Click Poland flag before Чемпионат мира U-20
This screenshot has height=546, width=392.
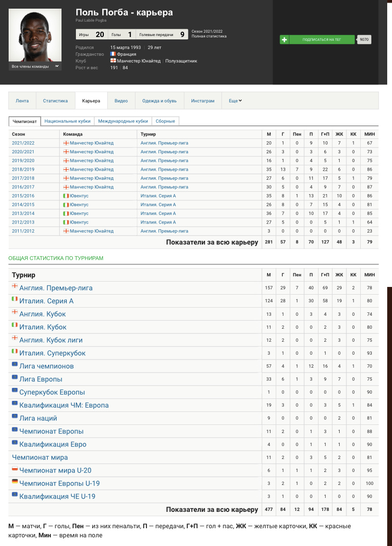click(14, 468)
